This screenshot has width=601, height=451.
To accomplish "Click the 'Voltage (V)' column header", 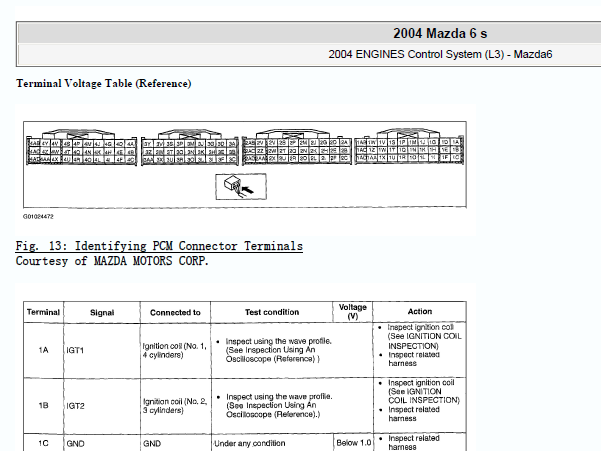I will [x=353, y=312].
